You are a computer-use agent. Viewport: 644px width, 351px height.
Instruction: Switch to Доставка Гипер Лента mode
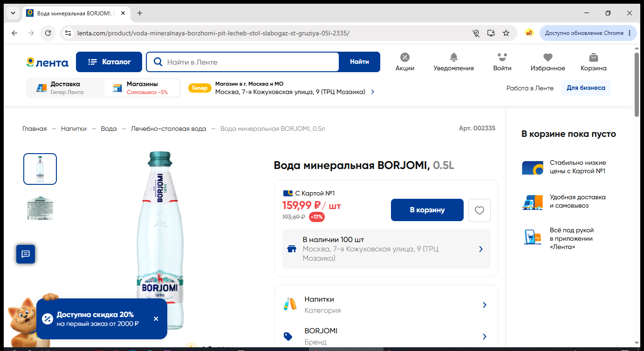coord(64,88)
